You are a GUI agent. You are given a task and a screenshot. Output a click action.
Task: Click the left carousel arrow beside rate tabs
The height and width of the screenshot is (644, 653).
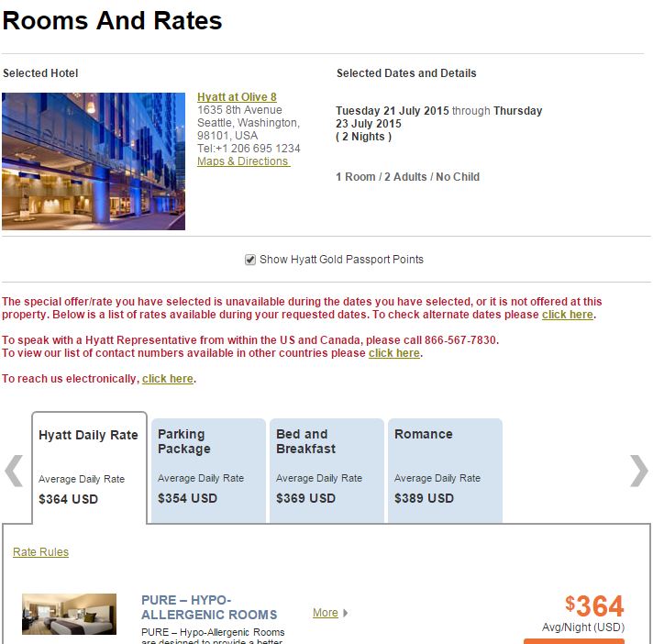coord(14,471)
